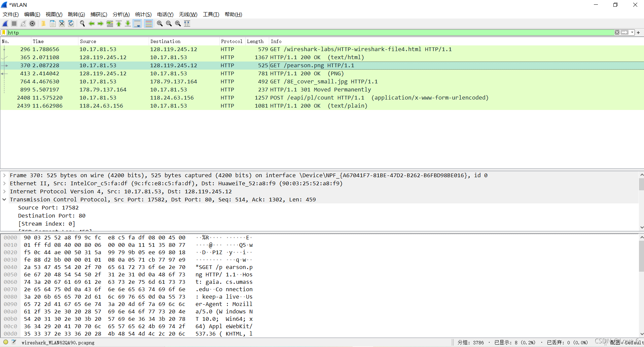The height and width of the screenshot is (347, 644).
Task: Select packet 2439 200 OK text/plain
Action: (322, 106)
